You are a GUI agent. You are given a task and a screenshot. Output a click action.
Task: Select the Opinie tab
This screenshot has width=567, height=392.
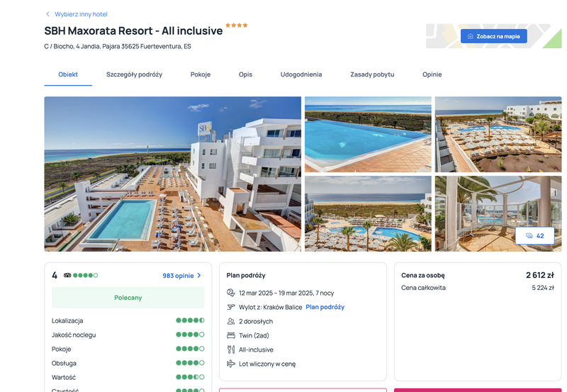point(432,74)
